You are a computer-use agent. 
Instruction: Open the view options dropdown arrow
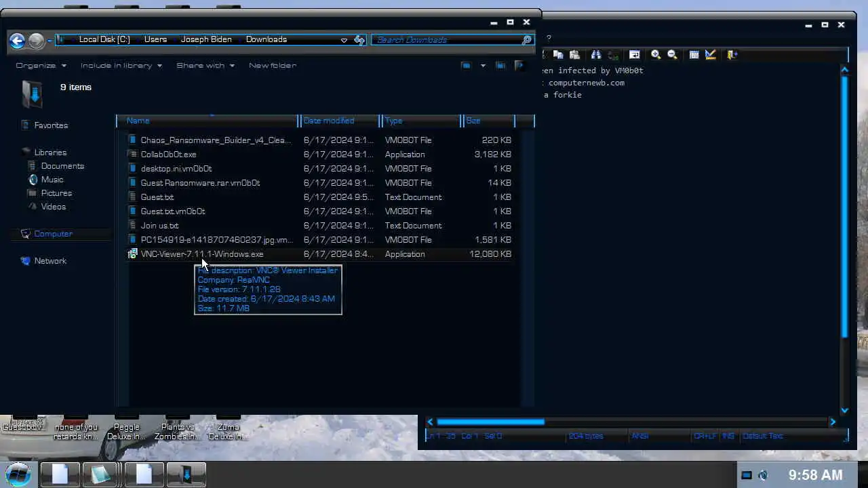[x=483, y=66]
